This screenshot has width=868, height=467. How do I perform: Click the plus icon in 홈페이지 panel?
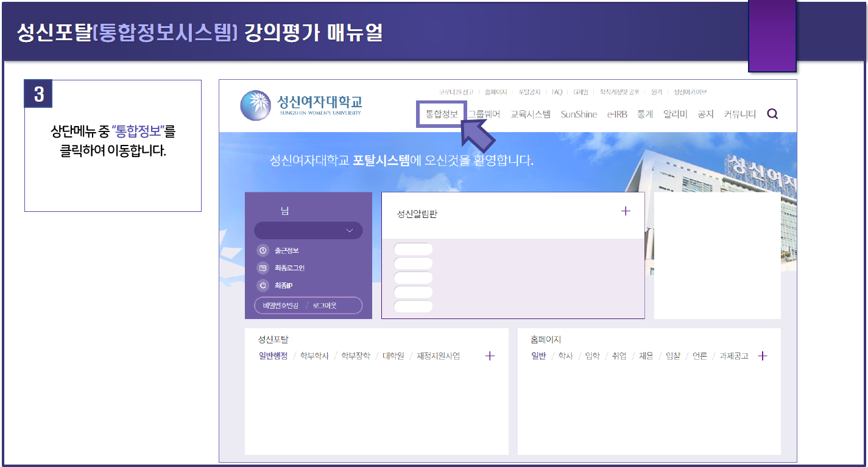pyautogui.click(x=762, y=356)
